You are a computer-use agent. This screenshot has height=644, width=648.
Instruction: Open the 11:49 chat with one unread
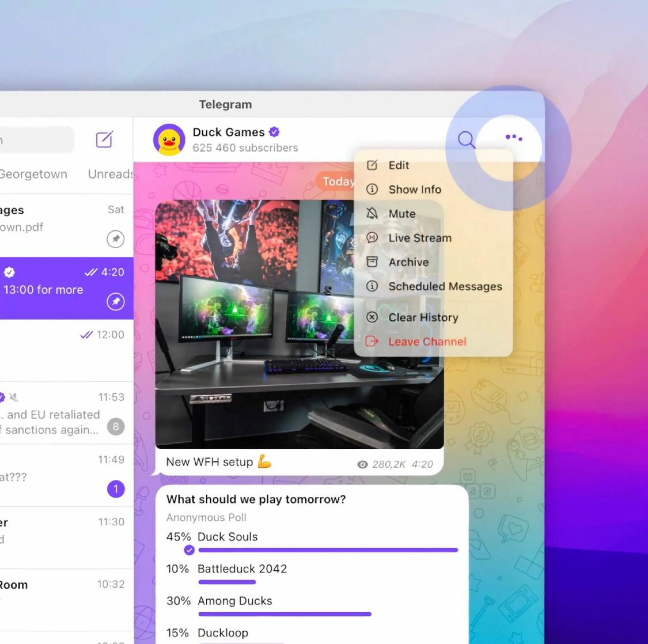(66, 475)
